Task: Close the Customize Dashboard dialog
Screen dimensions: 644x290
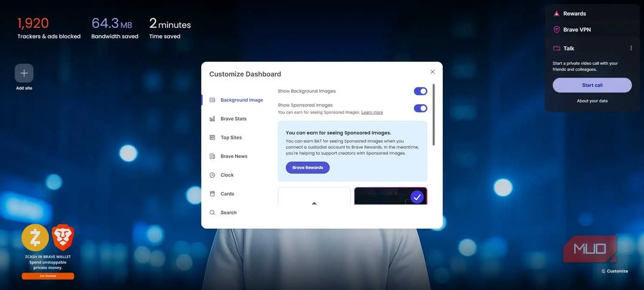Action: click(432, 72)
